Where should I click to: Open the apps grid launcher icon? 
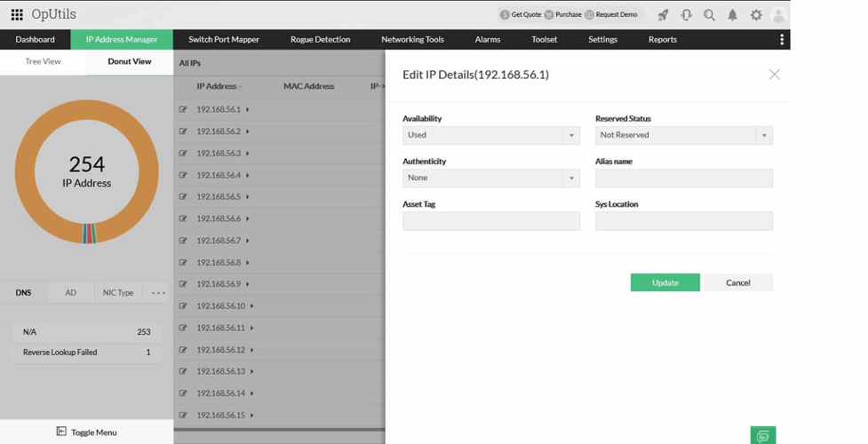(x=17, y=15)
